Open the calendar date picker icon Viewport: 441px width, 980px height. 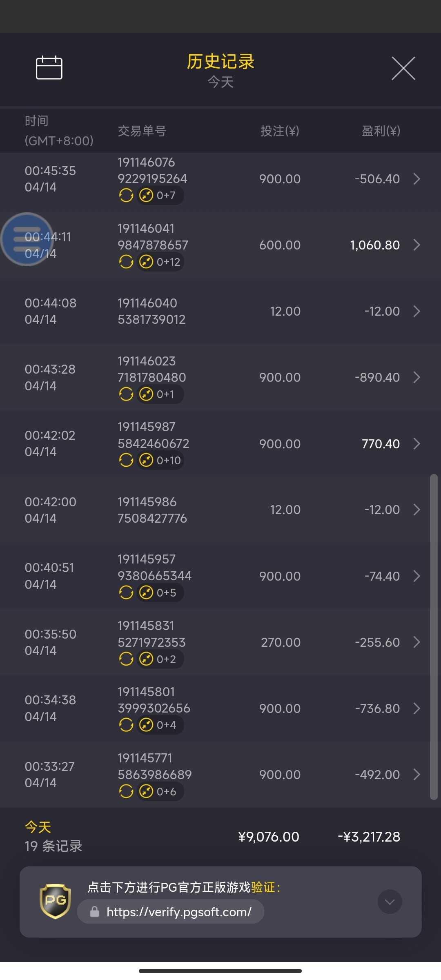click(x=49, y=68)
